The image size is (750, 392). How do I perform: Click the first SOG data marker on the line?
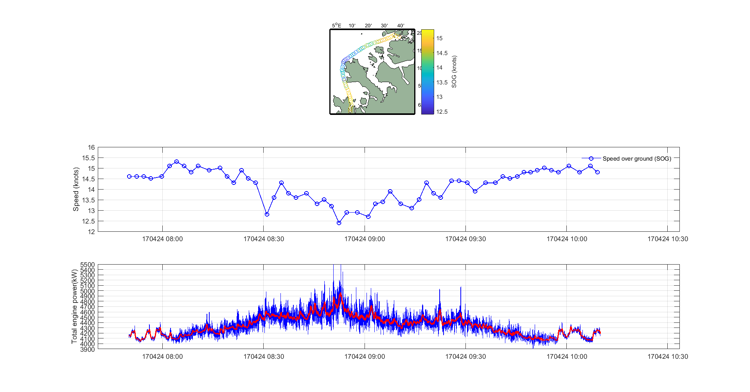[129, 176]
